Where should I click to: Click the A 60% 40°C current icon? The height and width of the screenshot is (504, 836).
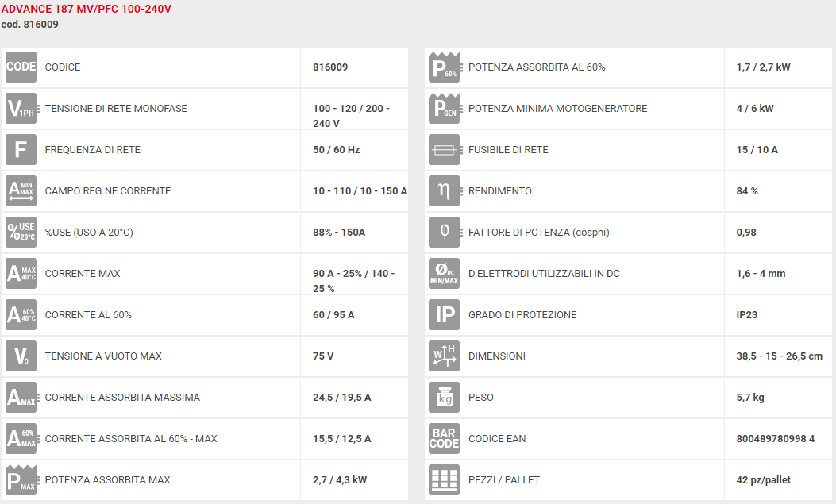21,315
